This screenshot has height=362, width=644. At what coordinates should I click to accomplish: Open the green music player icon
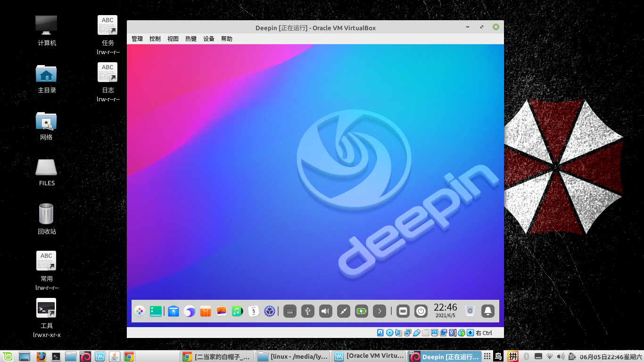coord(237,311)
